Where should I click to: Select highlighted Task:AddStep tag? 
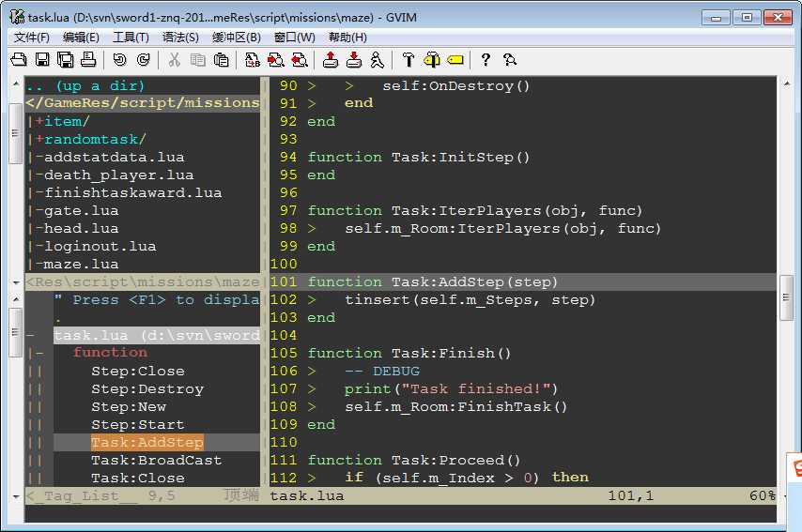(147, 443)
